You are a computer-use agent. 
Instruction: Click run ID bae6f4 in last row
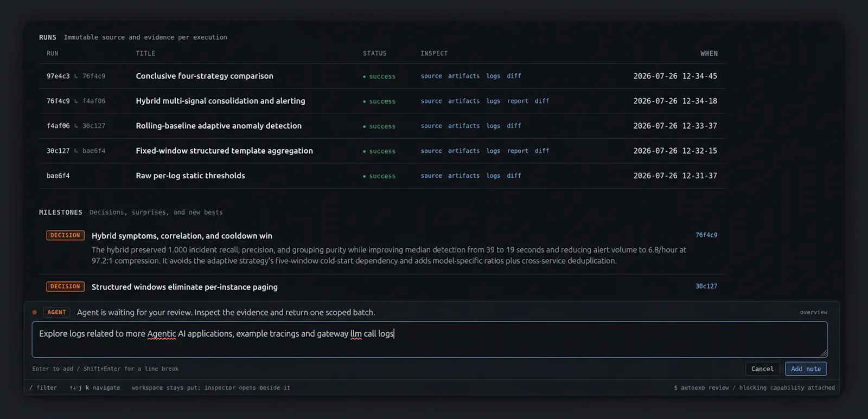[58, 176]
